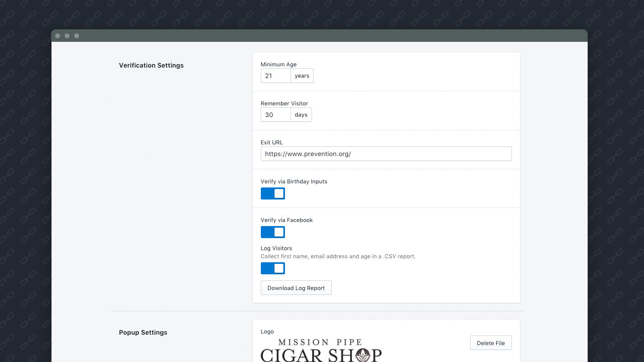Viewport: 644px width, 362px height.
Task: Toggle the Log Visitors switch
Action: (273, 268)
